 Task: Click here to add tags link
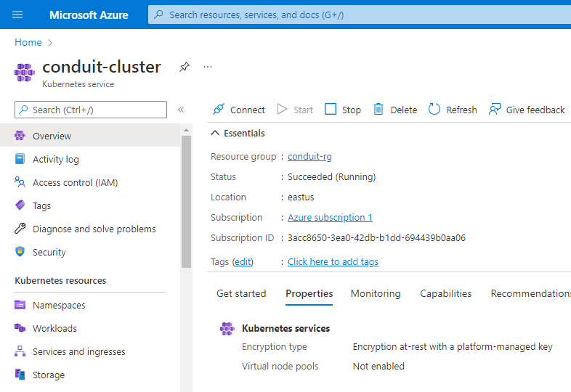[x=333, y=262]
